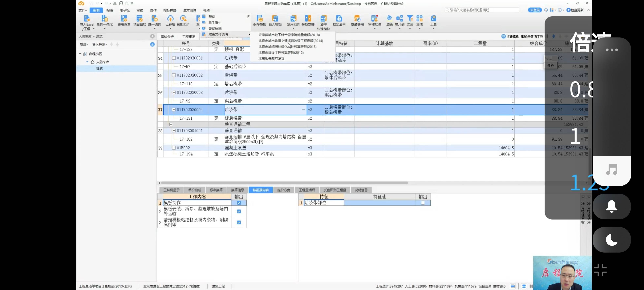644x290 pixels.
Task: Click the bell notification icon
Action: [612, 206]
